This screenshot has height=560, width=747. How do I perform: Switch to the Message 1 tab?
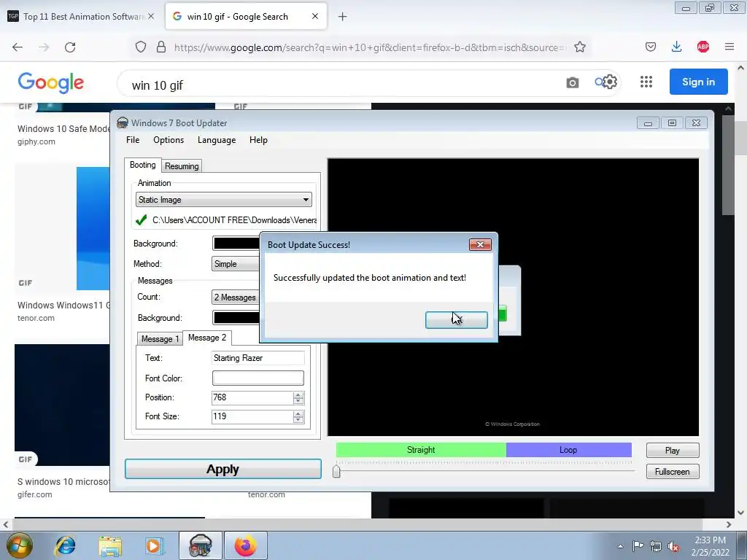pos(160,338)
